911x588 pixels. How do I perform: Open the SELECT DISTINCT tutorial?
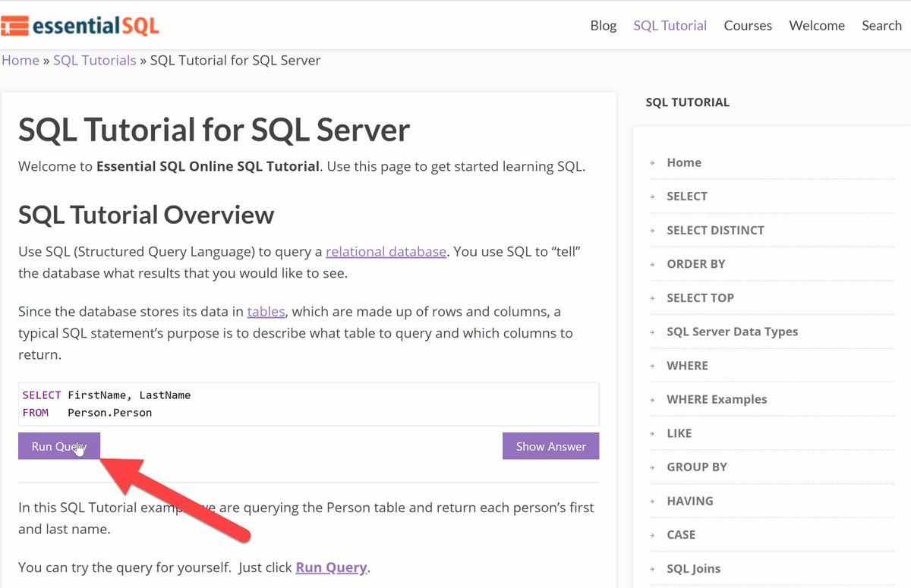tap(715, 230)
